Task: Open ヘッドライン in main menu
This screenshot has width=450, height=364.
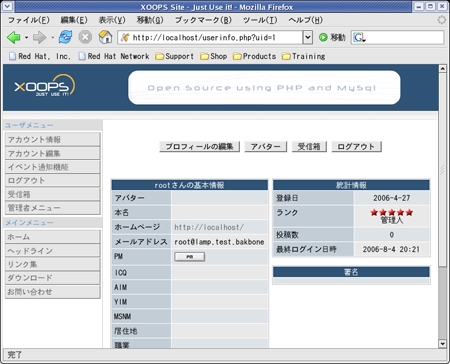Action: [53, 251]
